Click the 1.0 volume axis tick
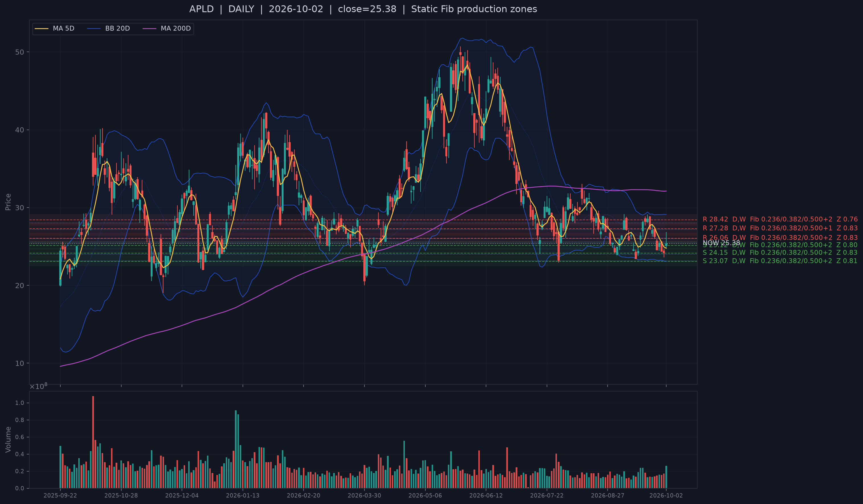Viewport: 863px width, 504px height. click(20, 403)
